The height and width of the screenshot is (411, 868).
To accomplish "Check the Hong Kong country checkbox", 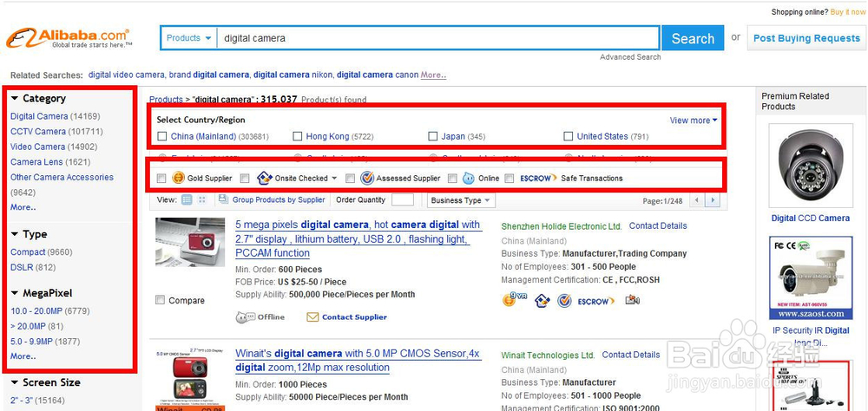I will [x=297, y=136].
